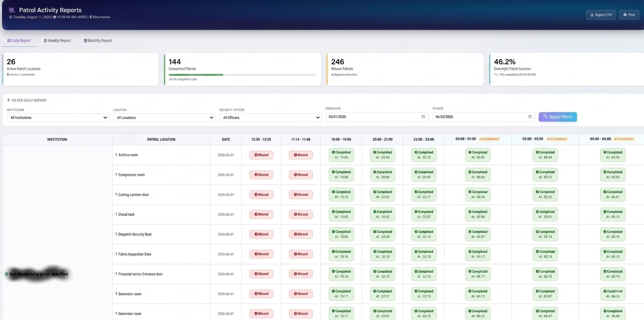The width and height of the screenshot is (644, 320).
Task: Click the 18:00 - 19:00 column header
Action: point(341,140)
